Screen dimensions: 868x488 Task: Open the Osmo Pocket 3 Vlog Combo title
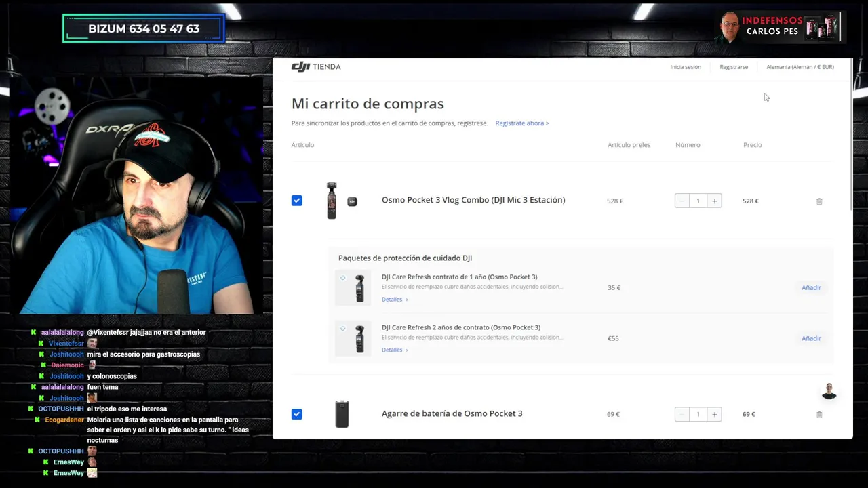pyautogui.click(x=473, y=200)
